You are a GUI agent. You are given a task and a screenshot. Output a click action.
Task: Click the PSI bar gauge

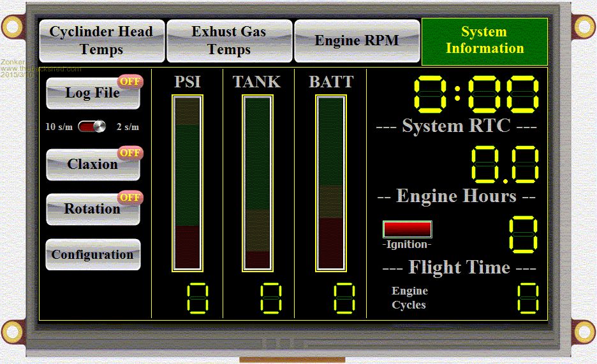click(188, 184)
